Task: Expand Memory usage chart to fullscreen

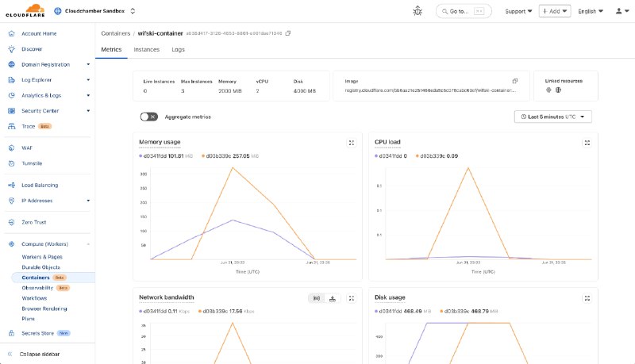Action: click(x=351, y=143)
